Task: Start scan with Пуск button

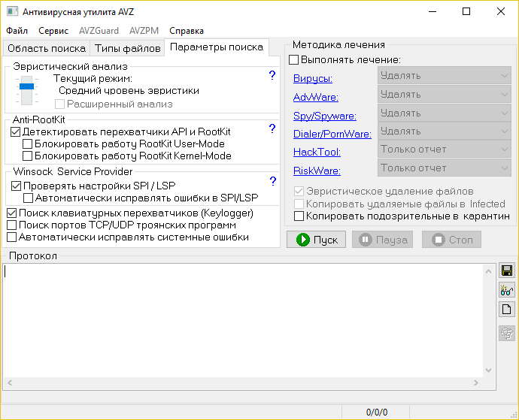Action: (316, 240)
